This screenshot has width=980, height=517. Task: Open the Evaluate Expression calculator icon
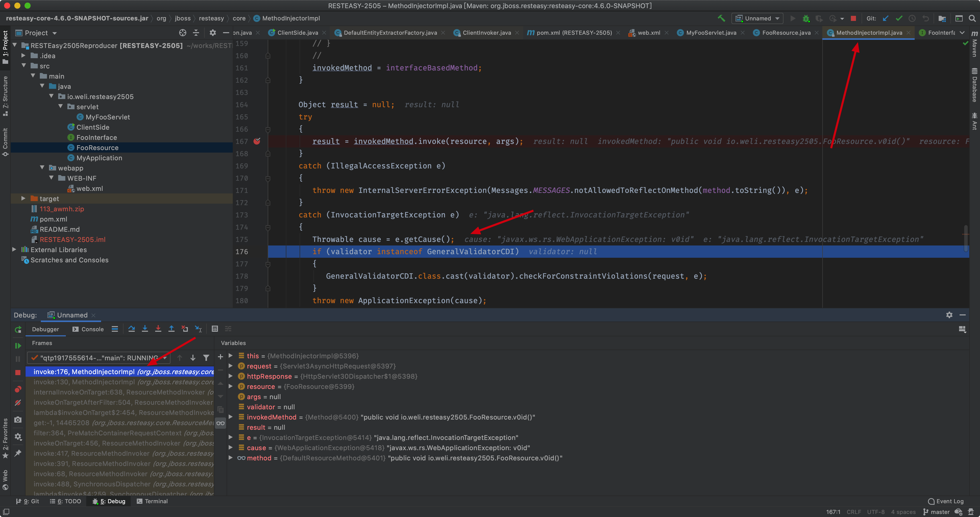point(215,329)
